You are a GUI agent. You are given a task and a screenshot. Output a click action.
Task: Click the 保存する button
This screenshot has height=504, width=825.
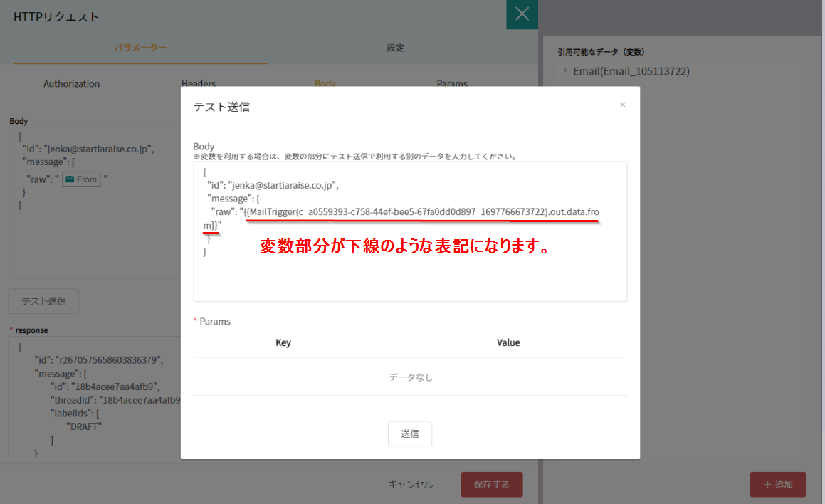[x=491, y=485]
